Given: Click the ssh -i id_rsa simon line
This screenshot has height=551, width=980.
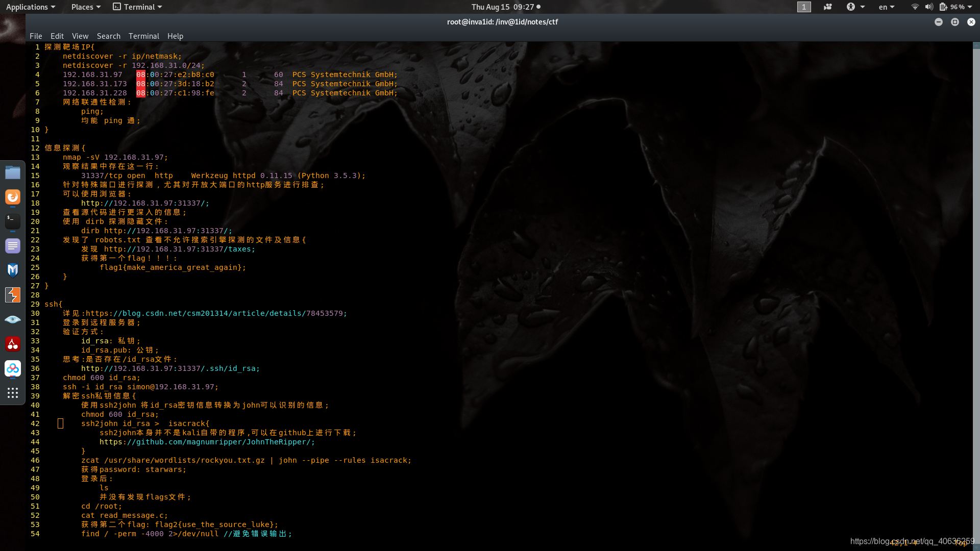Looking at the screenshot, I should pyautogui.click(x=141, y=387).
